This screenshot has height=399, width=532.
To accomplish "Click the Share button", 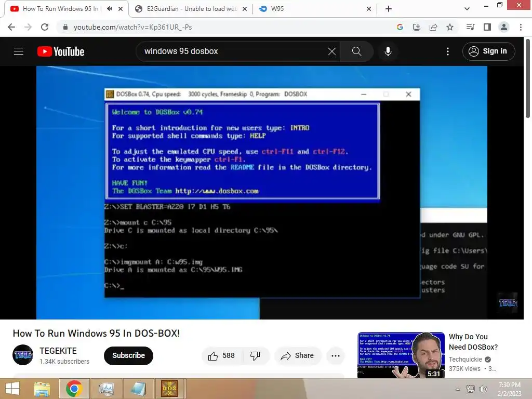I will click(x=297, y=355).
